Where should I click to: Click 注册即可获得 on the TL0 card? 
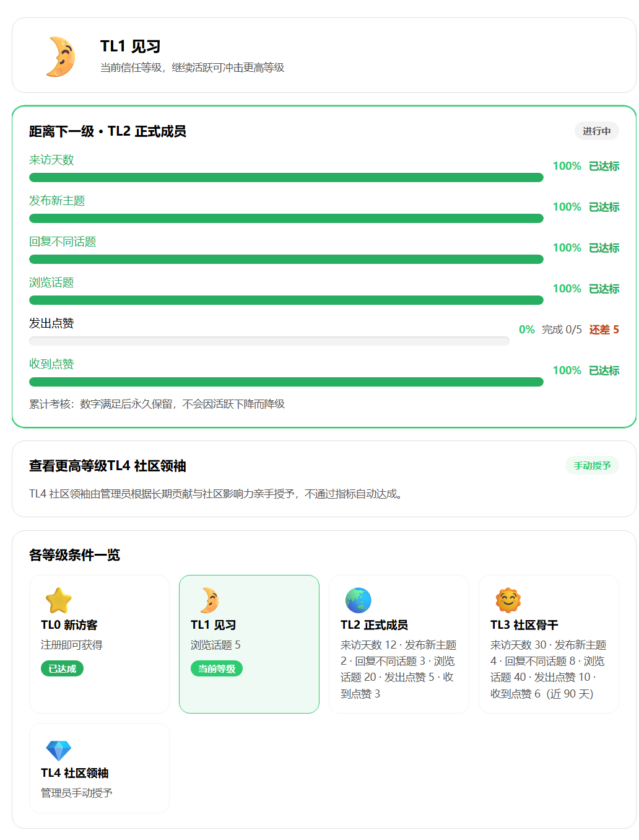point(72,645)
